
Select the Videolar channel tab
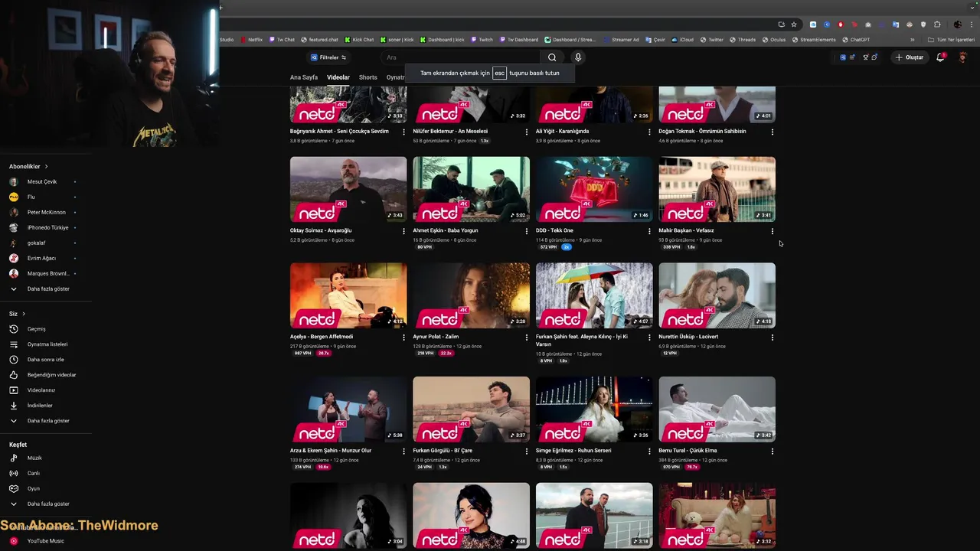pyautogui.click(x=338, y=77)
